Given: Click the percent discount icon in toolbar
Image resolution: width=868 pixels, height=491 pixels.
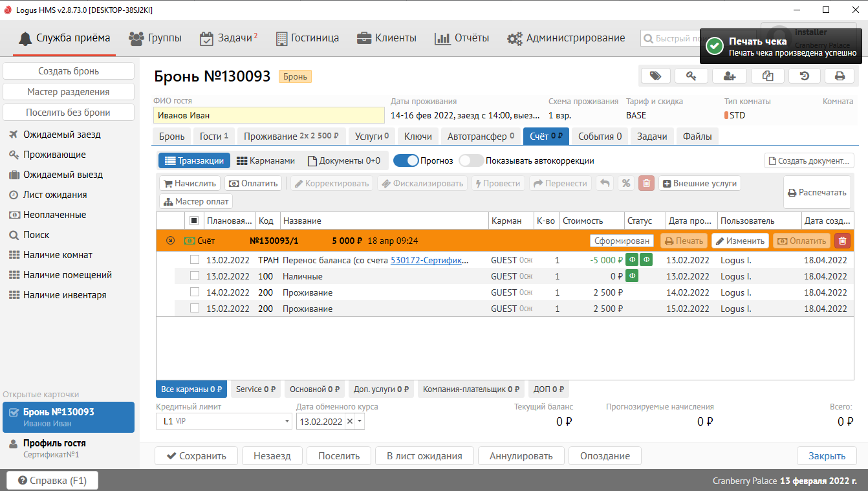Looking at the screenshot, I should coord(625,183).
